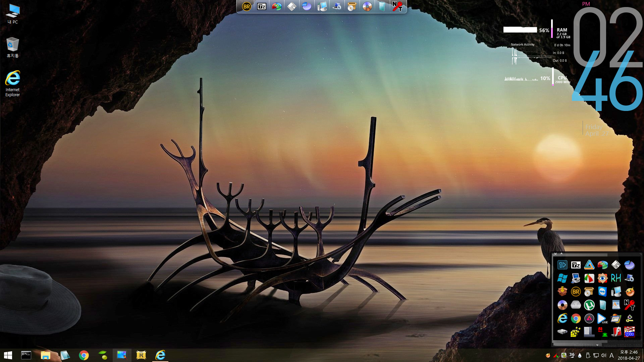Open the triangle logo icon in the launcher panel
Viewport: 644px width, 362px height.
[x=589, y=265]
